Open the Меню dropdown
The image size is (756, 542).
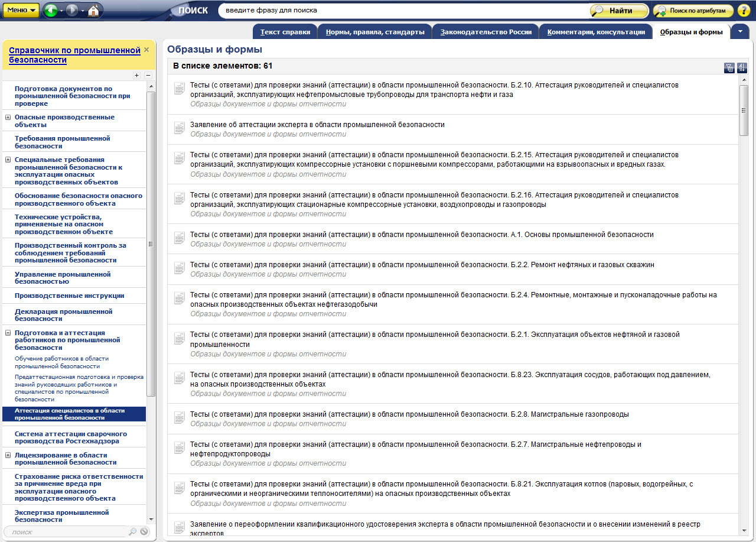click(22, 10)
